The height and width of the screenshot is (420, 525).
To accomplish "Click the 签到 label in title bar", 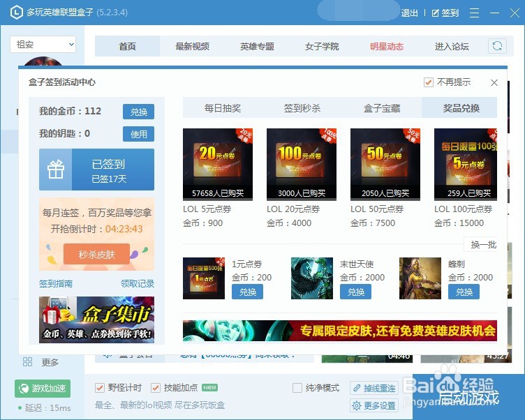I will coord(450,13).
